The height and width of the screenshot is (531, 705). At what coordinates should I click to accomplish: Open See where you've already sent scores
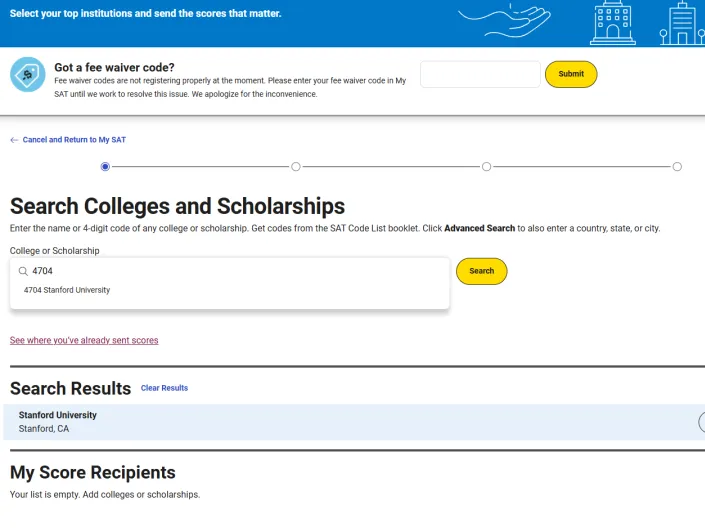click(x=84, y=340)
